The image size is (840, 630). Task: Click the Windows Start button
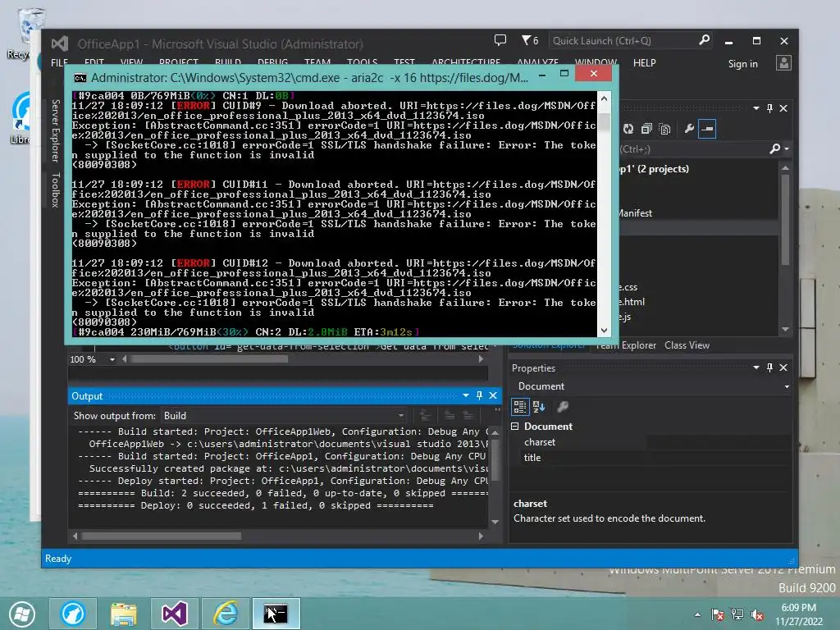(x=22, y=614)
